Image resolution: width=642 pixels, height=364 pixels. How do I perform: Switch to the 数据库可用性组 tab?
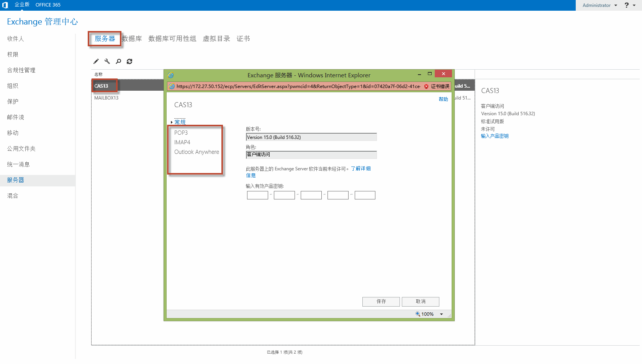coord(172,39)
